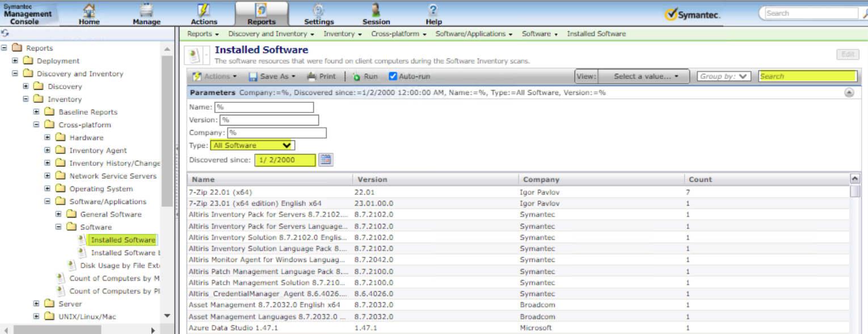Uncheck the Auto-run checkbox
868x334 pixels.
point(393,76)
